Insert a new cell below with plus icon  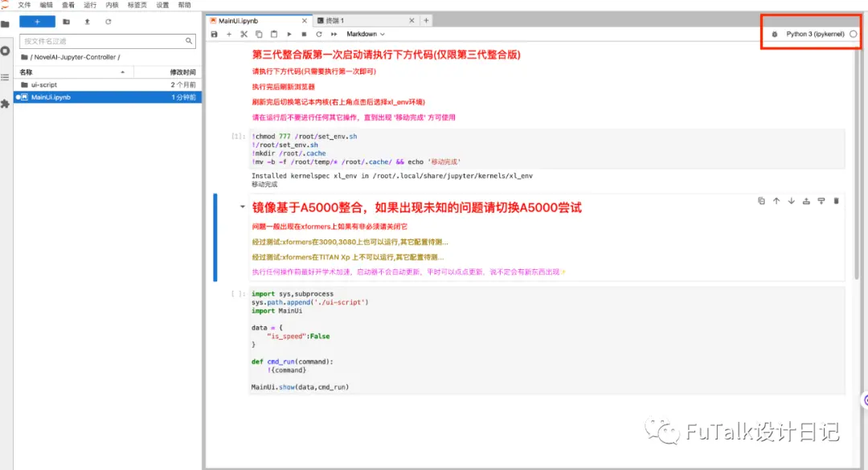click(229, 35)
